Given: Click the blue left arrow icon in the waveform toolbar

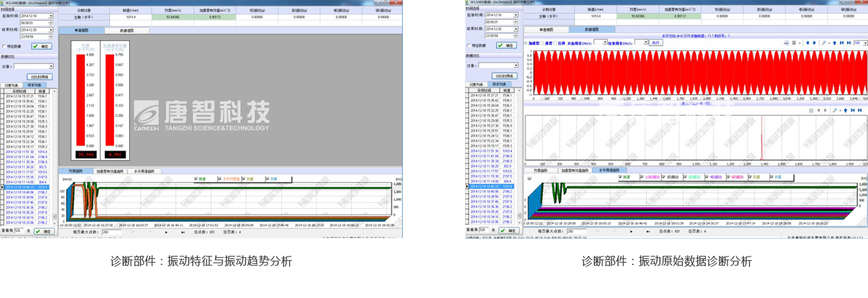Looking at the screenshot, I should pos(807,43).
